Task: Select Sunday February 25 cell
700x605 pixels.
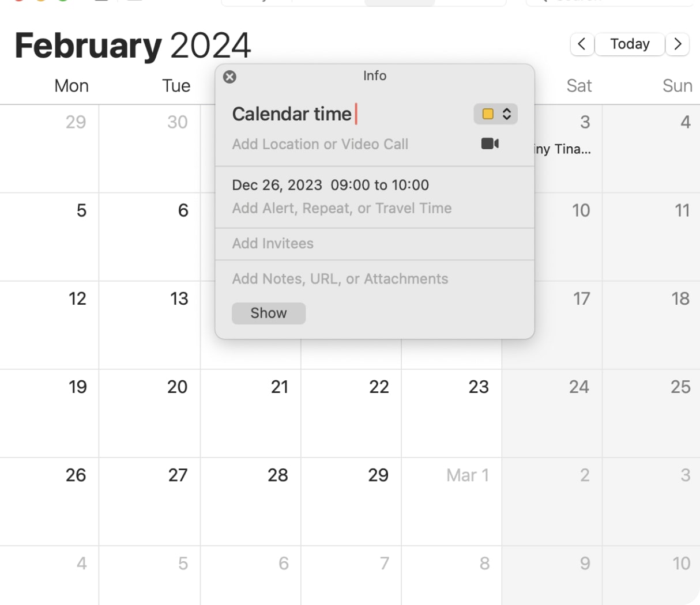Action: [652, 415]
